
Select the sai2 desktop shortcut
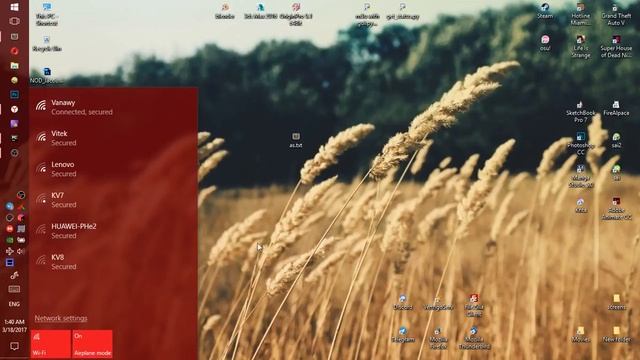[x=616, y=140]
